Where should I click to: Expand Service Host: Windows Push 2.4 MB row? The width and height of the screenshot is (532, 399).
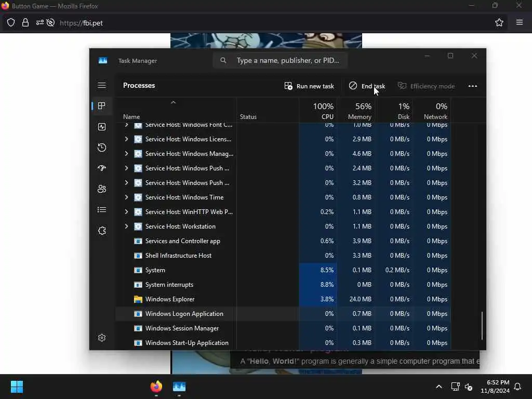(126, 168)
